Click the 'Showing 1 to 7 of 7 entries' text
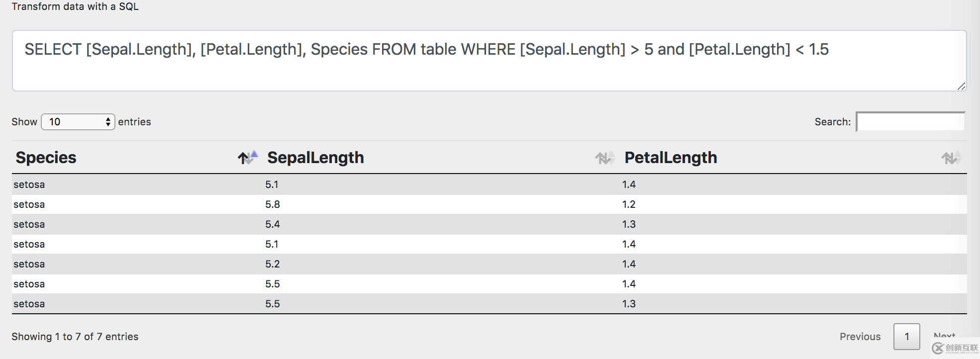 tap(75, 337)
